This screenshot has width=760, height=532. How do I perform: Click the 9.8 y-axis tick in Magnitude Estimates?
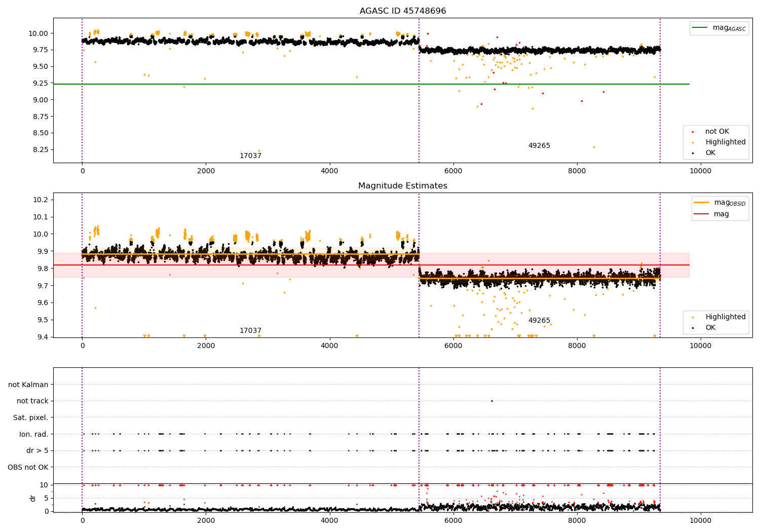(x=43, y=269)
